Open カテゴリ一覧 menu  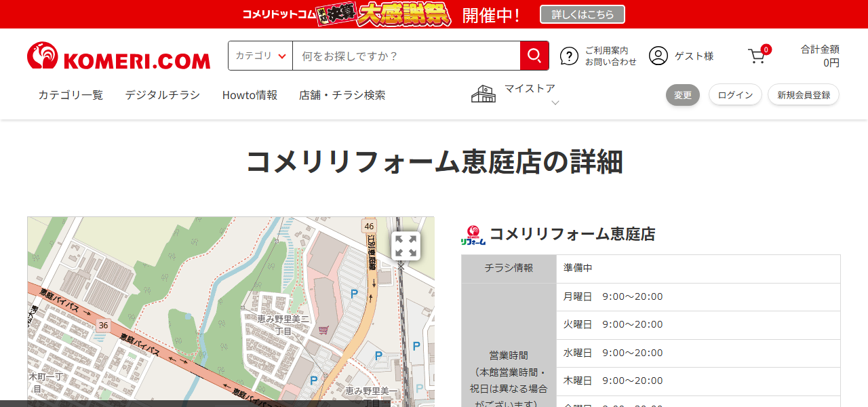point(71,95)
